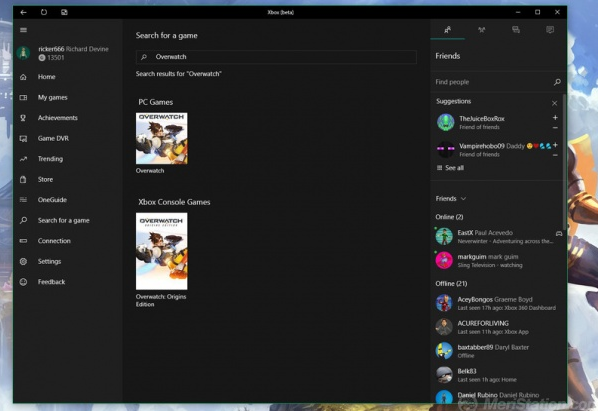
Task: Add Vampirehobo09 as friend
Action: pyautogui.click(x=555, y=145)
